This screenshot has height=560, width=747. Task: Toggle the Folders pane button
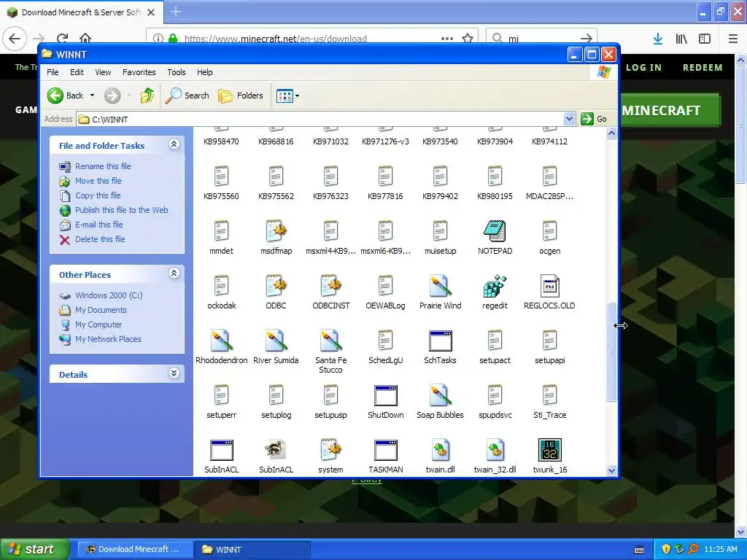click(241, 96)
